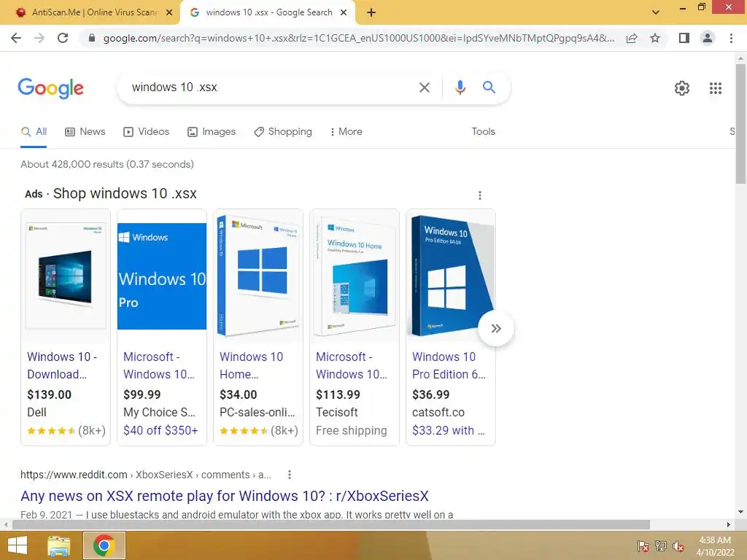Start voice search with microphone
This screenshot has height=560, width=747.
(x=460, y=87)
